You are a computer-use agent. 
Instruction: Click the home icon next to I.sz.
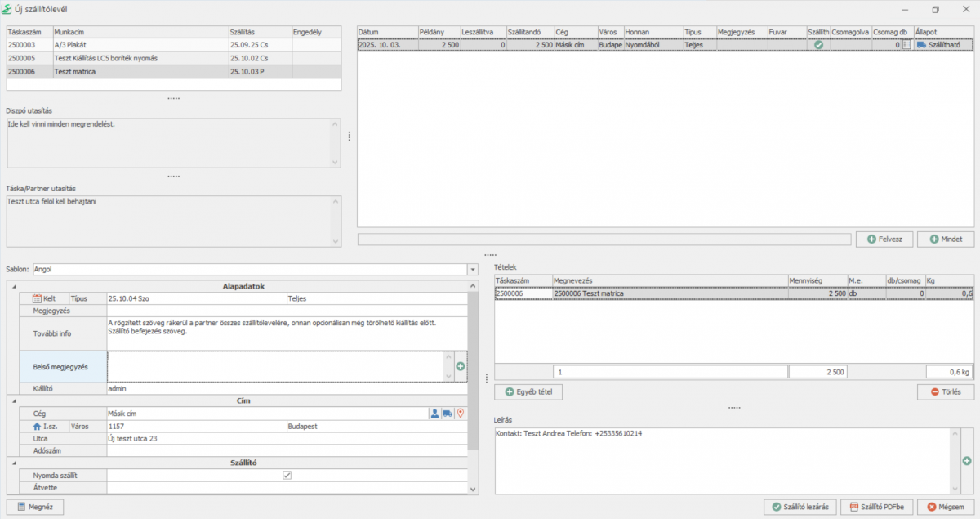click(37, 426)
